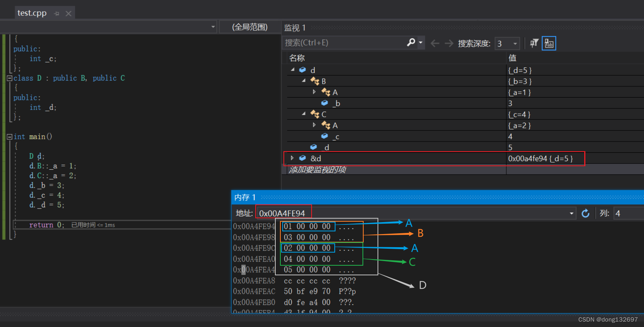Switch to the test.cpp tab
644x327 pixels.
32,13
